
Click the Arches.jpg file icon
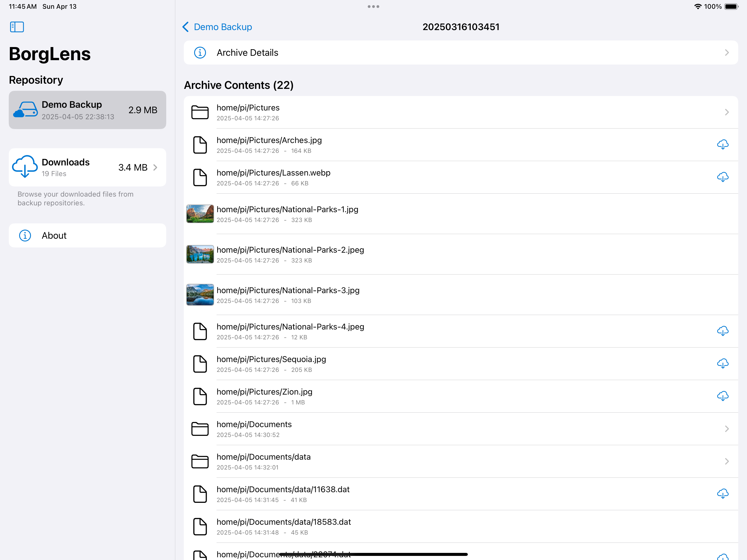[x=200, y=145]
